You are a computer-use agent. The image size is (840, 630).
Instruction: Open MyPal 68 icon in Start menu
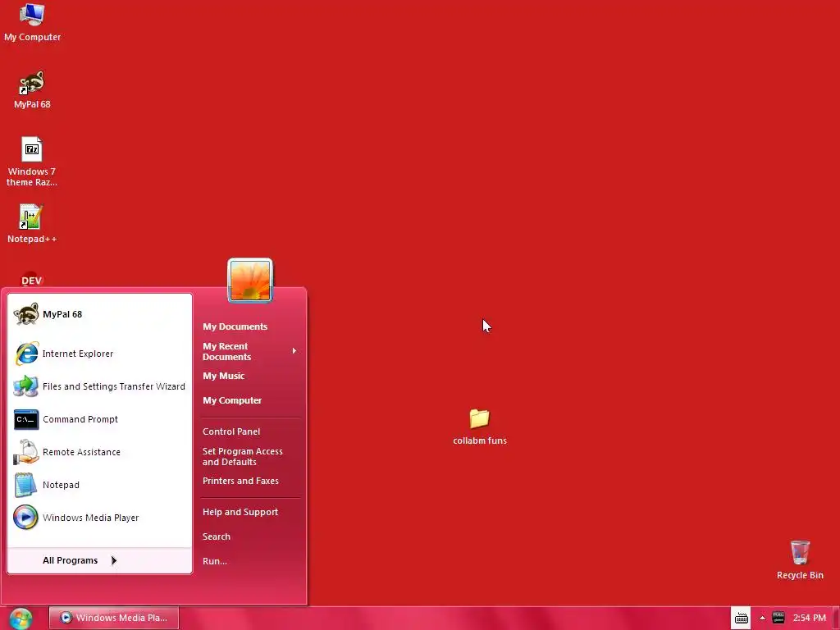coord(25,314)
